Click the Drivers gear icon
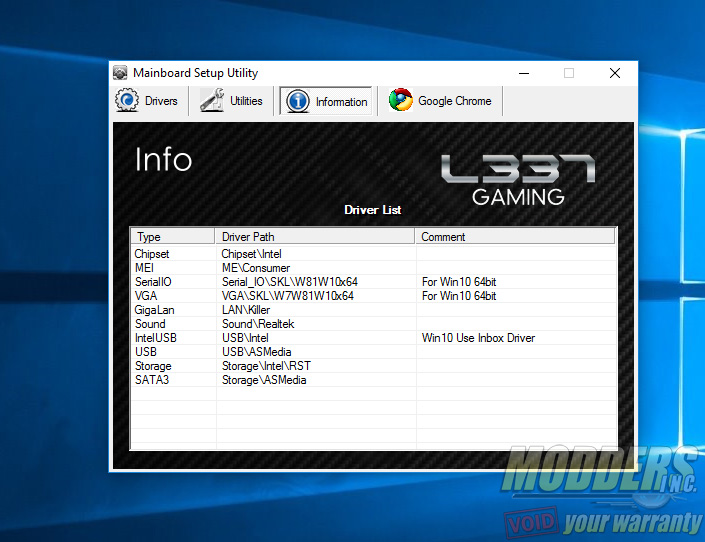Image resolution: width=705 pixels, height=542 pixels. click(127, 100)
